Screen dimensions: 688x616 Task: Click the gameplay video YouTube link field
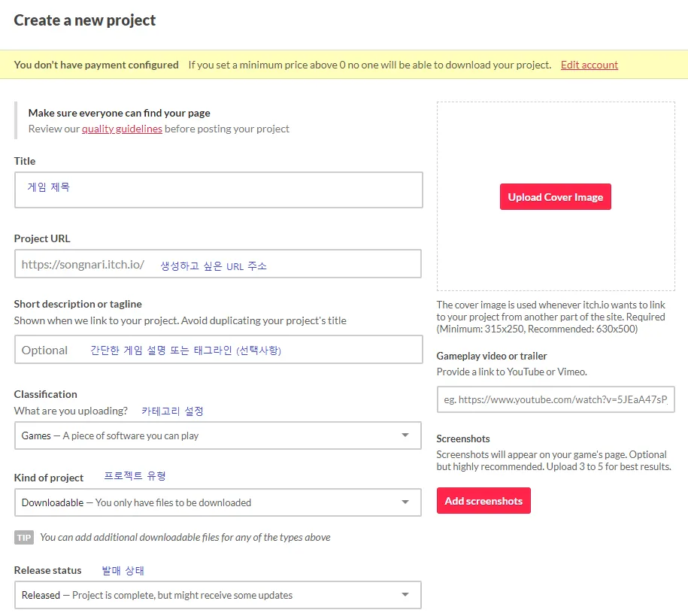(556, 399)
